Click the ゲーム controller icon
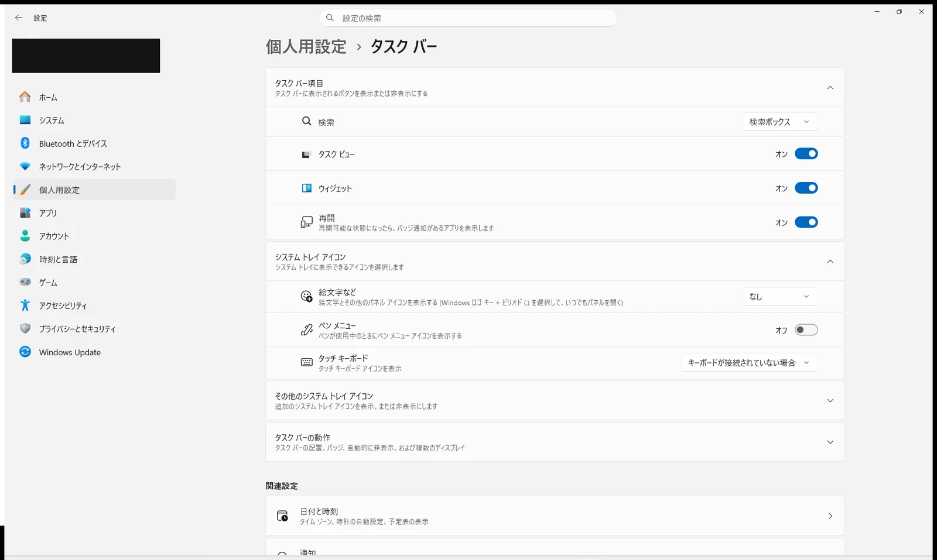The width and height of the screenshot is (937, 560). pos(25,282)
